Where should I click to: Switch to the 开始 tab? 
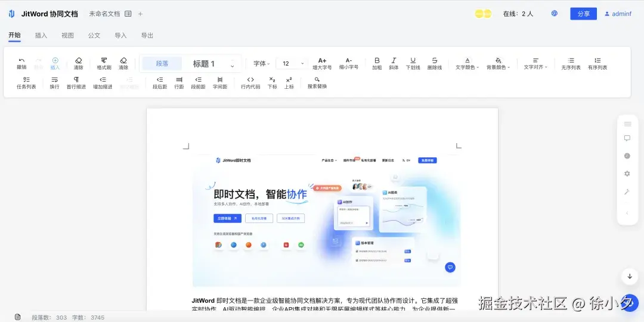pos(14,35)
